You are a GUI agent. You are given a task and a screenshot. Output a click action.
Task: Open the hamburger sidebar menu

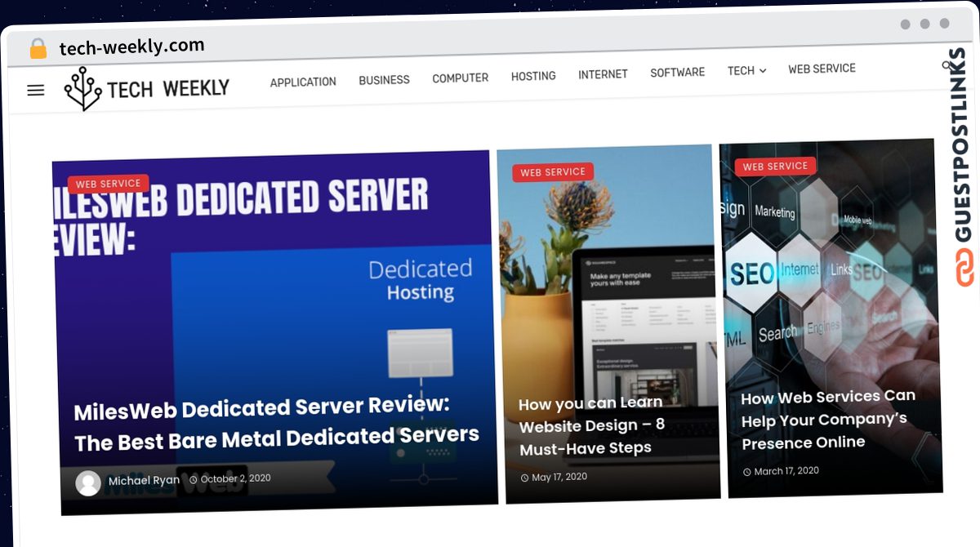pyautogui.click(x=36, y=90)
